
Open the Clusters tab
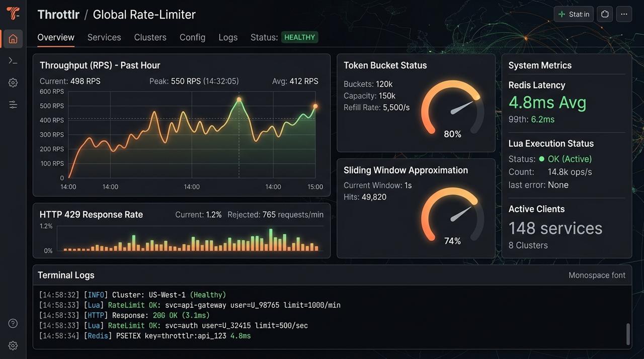[x=150, y=38]
